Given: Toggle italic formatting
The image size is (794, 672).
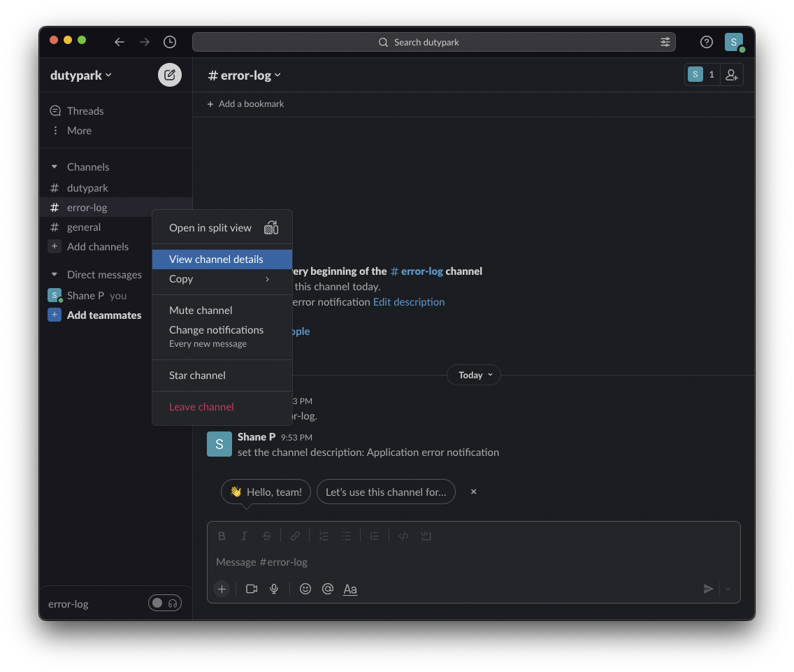Looking at the screenshot, I should click(x=243, y=536).
